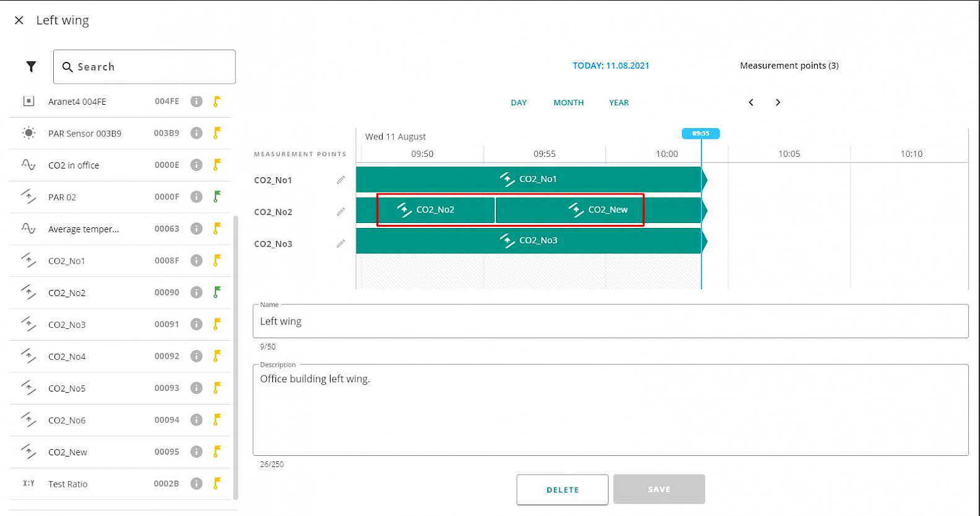Image resolution: width=980 pixels, height=516 pixels.
Task: Click the yellow flag for Test Ratio
Action: [217, 484]
